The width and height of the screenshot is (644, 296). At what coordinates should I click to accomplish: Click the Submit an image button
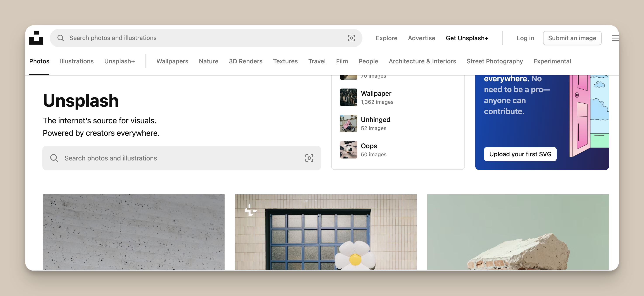572,38
